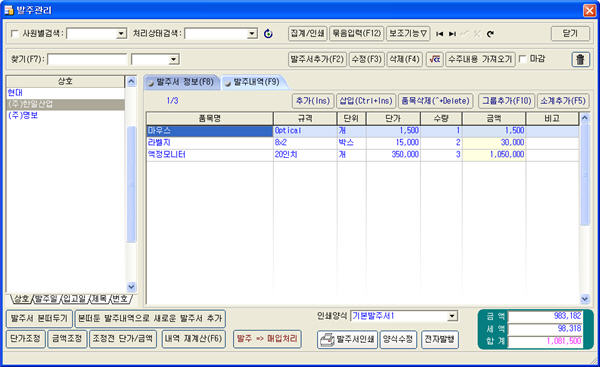Click the 닫기 button
Viewport: 600px width, 367px height.
[570, 33]
